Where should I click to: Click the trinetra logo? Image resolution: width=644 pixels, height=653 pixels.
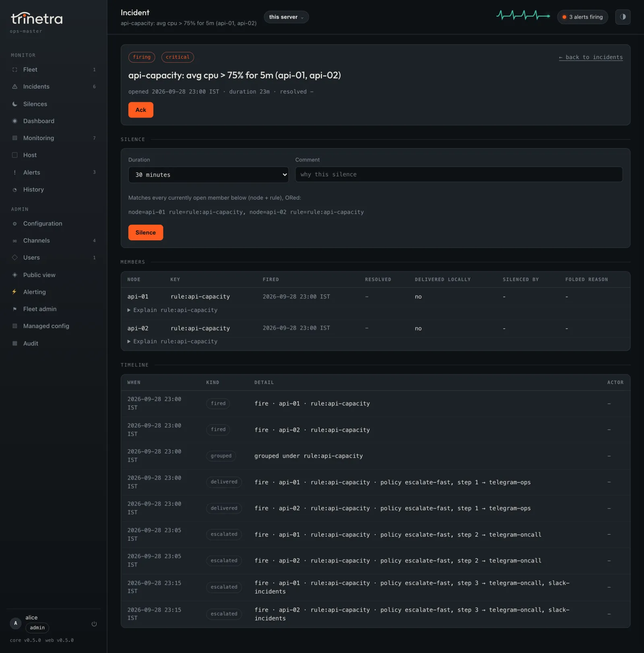[37, 19]
